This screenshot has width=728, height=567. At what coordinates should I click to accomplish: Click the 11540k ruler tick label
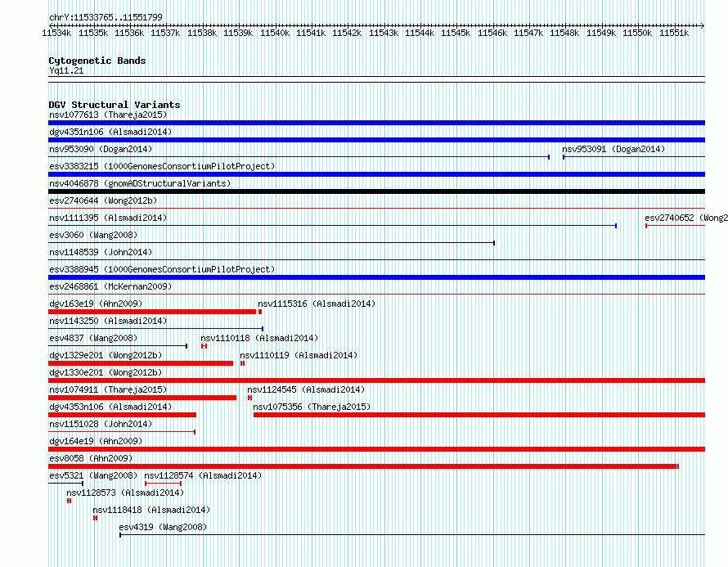(275, 33)
